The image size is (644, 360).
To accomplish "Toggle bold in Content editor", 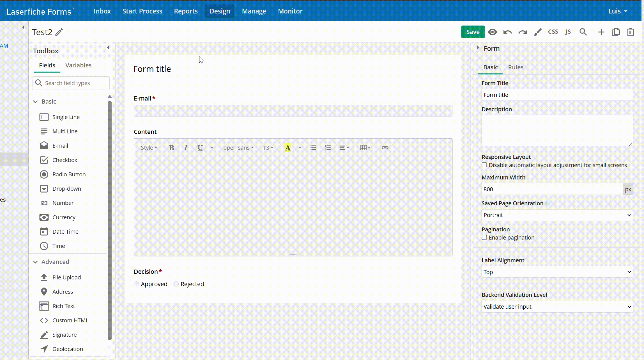I will [x=171, y=148].
